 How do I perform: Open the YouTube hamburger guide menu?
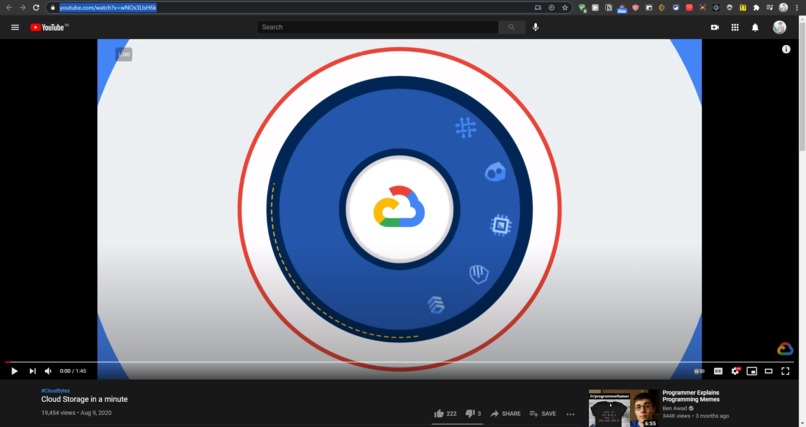(x=15, y=27)
